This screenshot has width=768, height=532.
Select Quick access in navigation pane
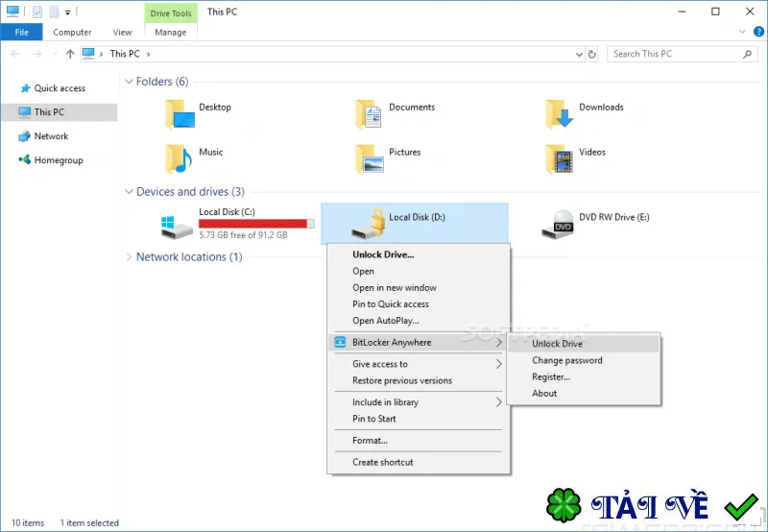(x=60, y=88)
